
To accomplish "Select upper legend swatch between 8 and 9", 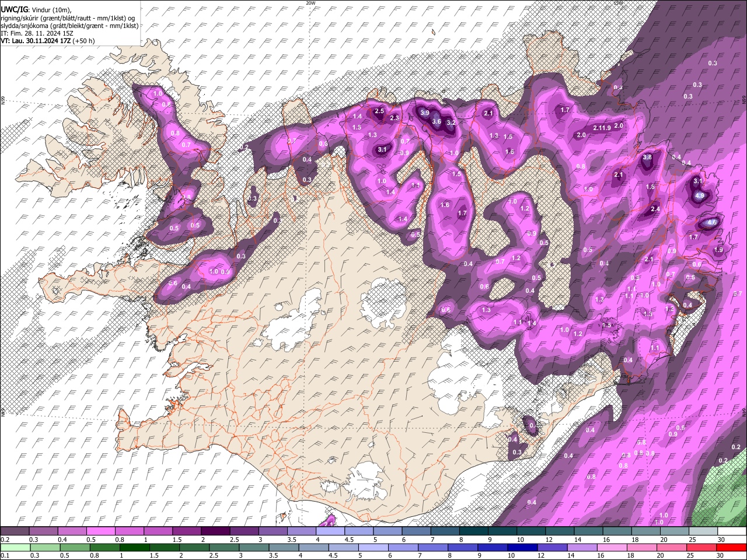I will (x=474, y=531).
